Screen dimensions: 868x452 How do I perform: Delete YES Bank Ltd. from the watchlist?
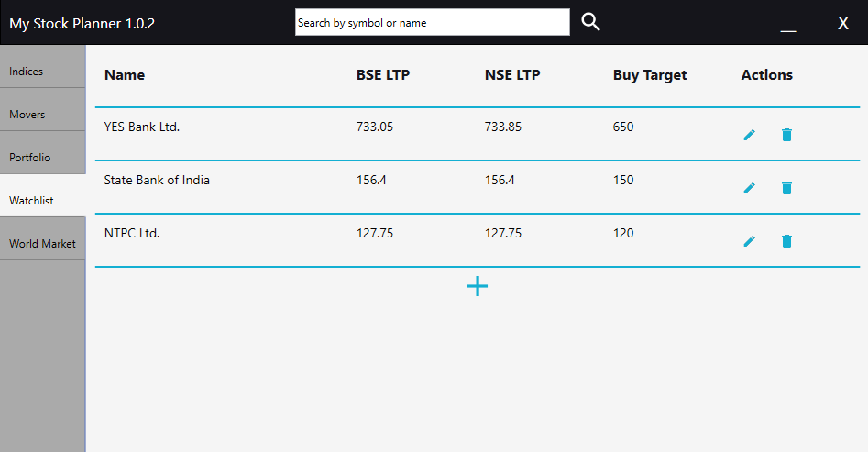pyautogui.click(x=786, y=135)
